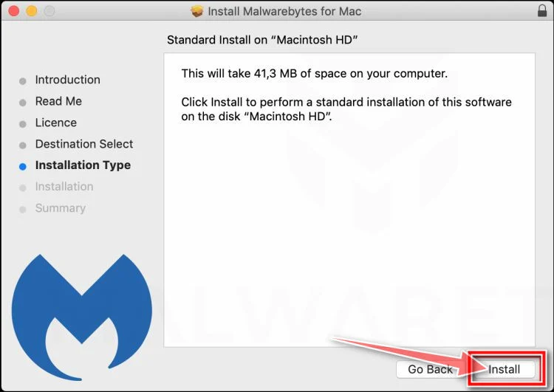Image resolution: width=554 pixels, height=392 pixels.
Task: Click the Install button
Action: coord(504,369)
